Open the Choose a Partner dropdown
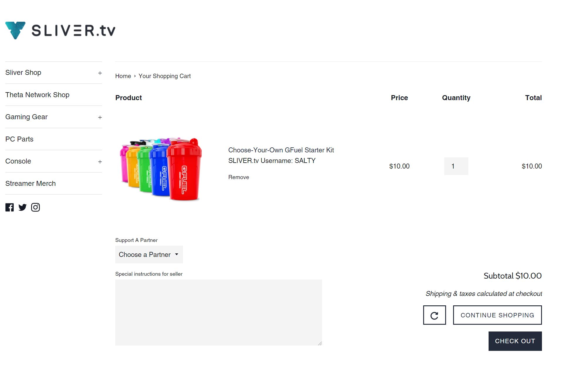 tap(149, 255)
